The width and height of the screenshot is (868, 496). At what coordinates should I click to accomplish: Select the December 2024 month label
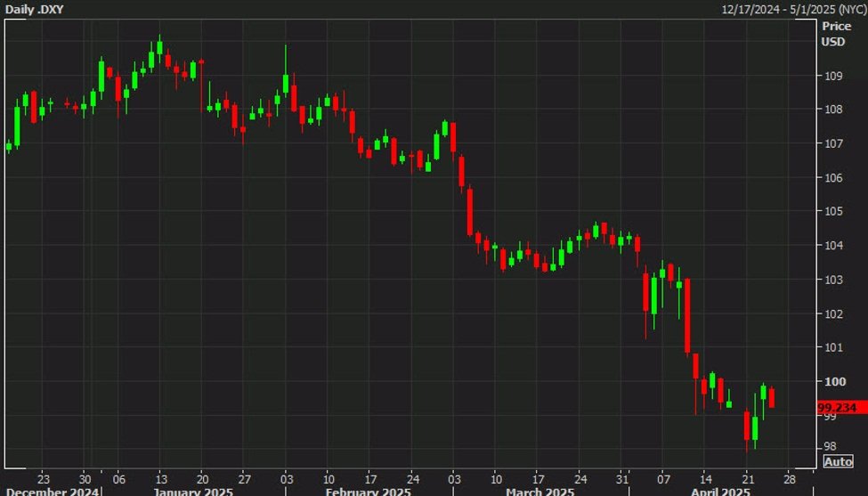[50, 491]
